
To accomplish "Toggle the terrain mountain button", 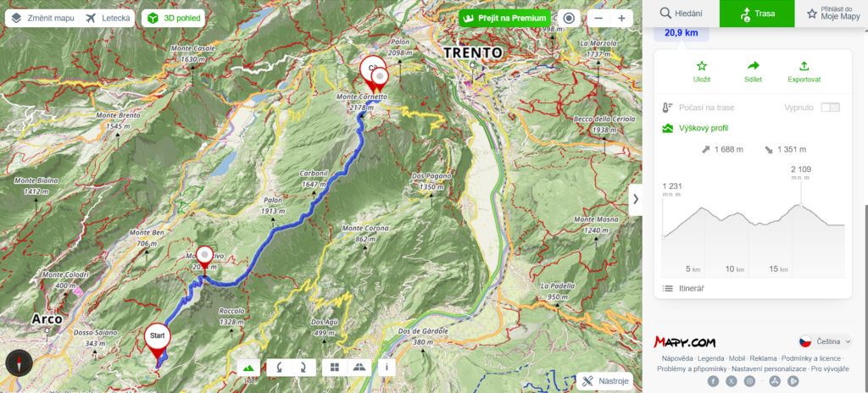I will coord(248,368).
